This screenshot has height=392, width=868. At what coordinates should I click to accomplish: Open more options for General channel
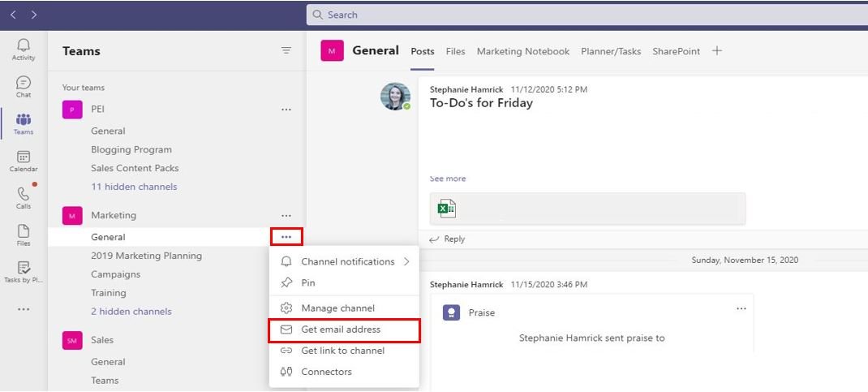click(286, 237)
